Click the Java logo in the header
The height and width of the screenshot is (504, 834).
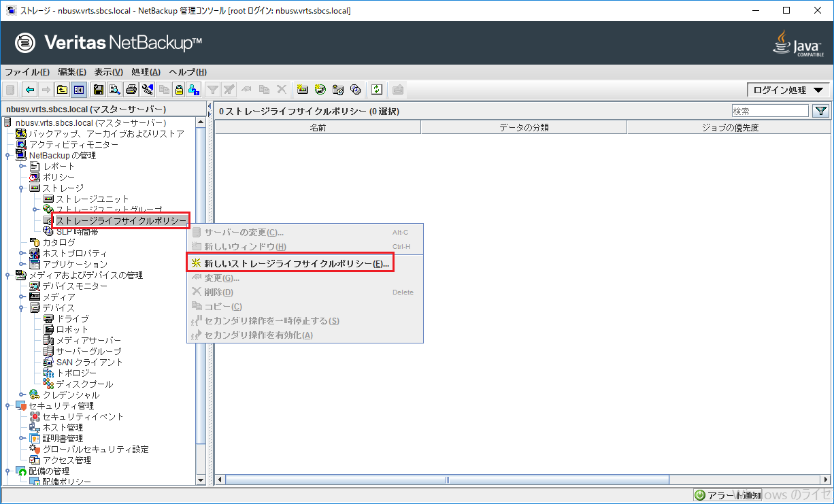[797, 43]
